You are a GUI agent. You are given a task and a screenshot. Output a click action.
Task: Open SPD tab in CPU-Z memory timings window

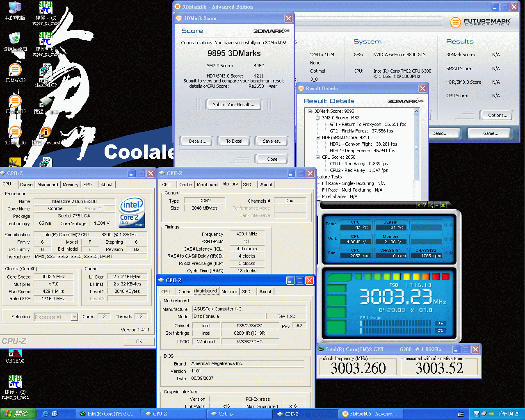[x=247, y=185]
